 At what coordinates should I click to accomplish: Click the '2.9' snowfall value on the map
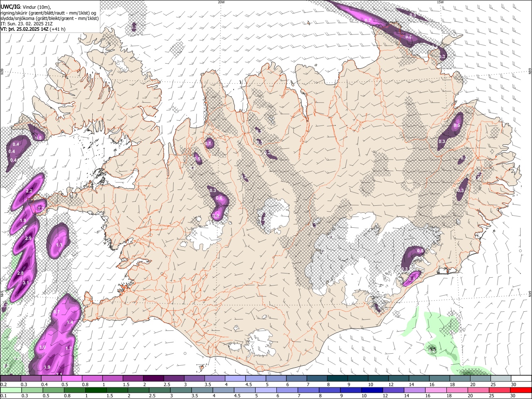pyautogui.click(x=28, y=238)
